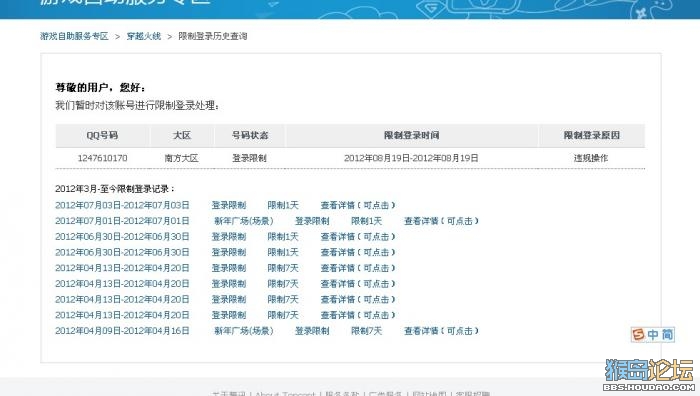
Task: Click 限制7天 in the 04月09日 row
Action: click(367, 331)
